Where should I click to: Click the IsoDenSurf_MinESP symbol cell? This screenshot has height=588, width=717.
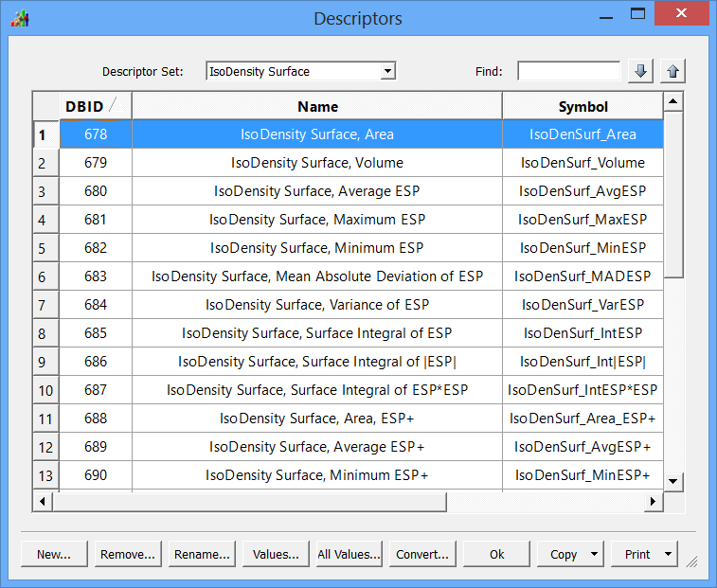[x=583, y=248]
